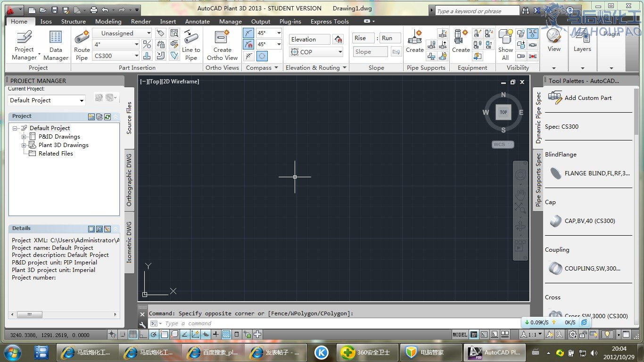
Task: Click the spec viewer icon in Part Insertion
Action: [174, 33]
